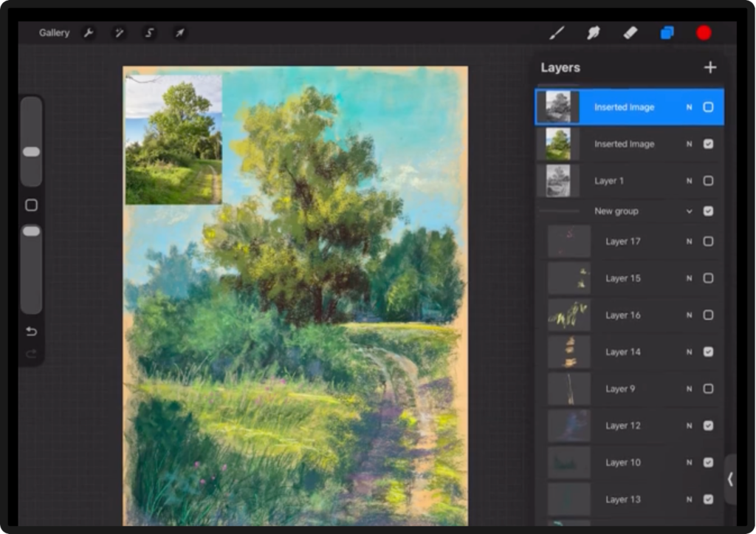The width and height of the screenshot is (756, 534).
Task: Collapse the New group chevron
Action: [x=690, y=211]
